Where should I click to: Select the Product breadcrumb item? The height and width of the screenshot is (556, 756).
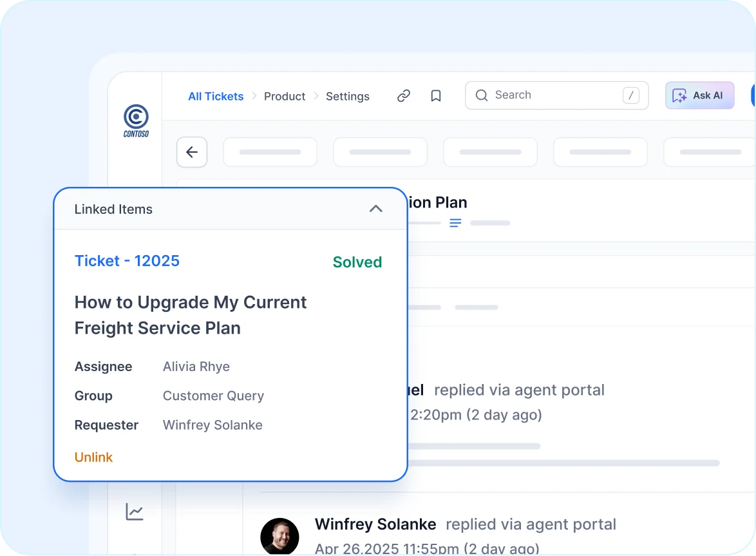(x=285, y=96)
